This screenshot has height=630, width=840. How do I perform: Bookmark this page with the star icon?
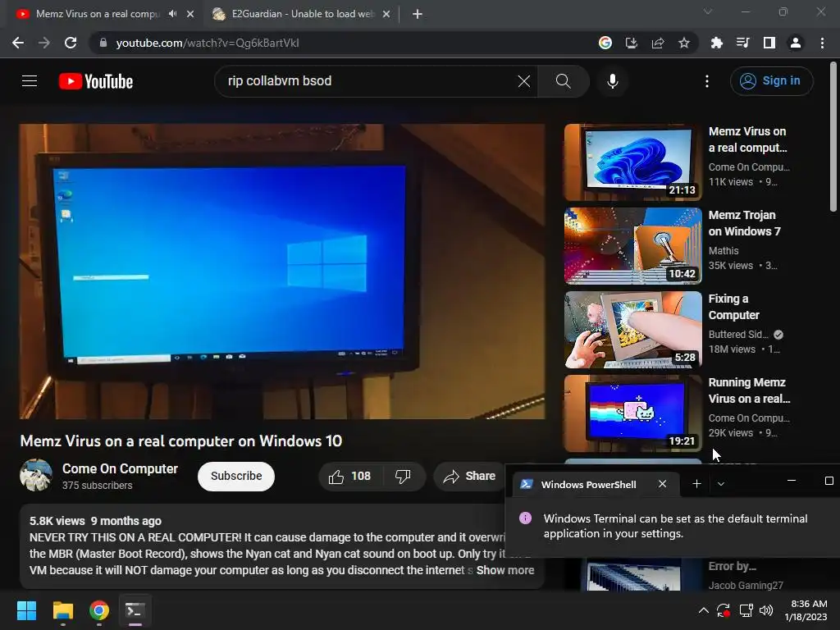point(683,43)
